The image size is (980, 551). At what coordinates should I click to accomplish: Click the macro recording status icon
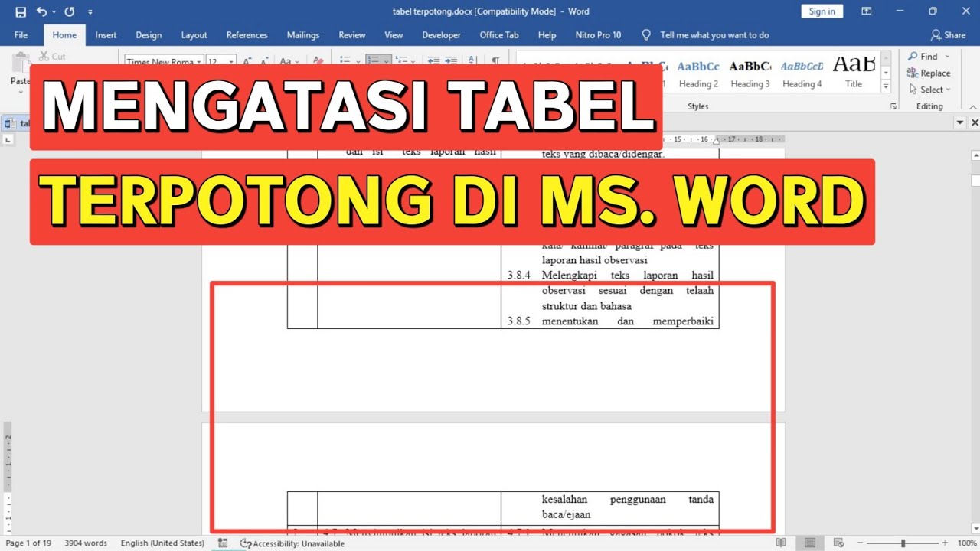tap(222, 543)
